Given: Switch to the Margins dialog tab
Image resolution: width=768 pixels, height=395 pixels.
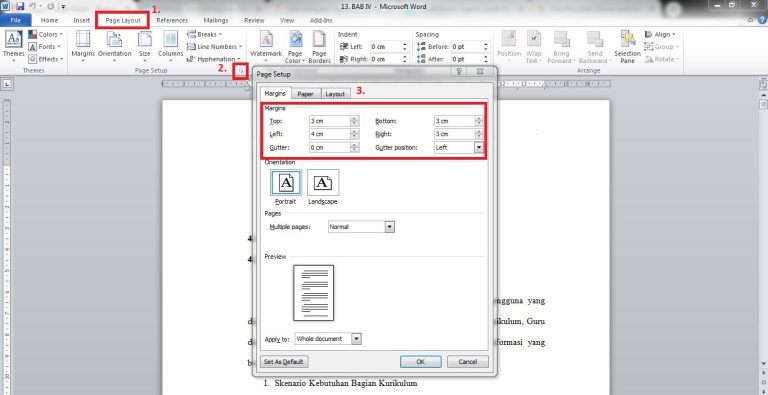Looking at the screenshot, I should (275, 93).
